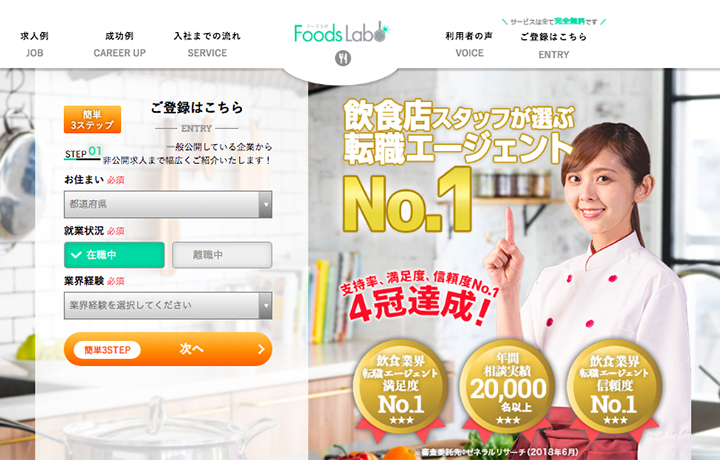Select the 離職中 employment option
Screen dimensions: 720x460
click(222, 255)
